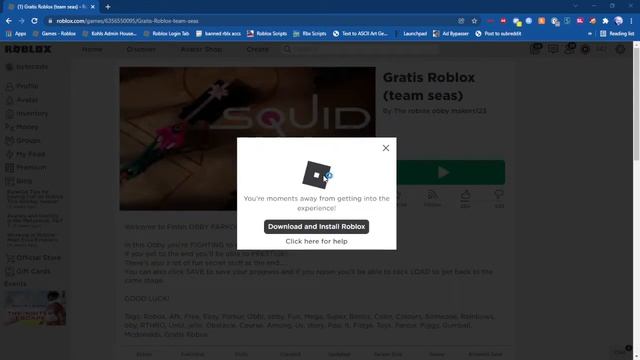Click the browser forward arrow

21,21
